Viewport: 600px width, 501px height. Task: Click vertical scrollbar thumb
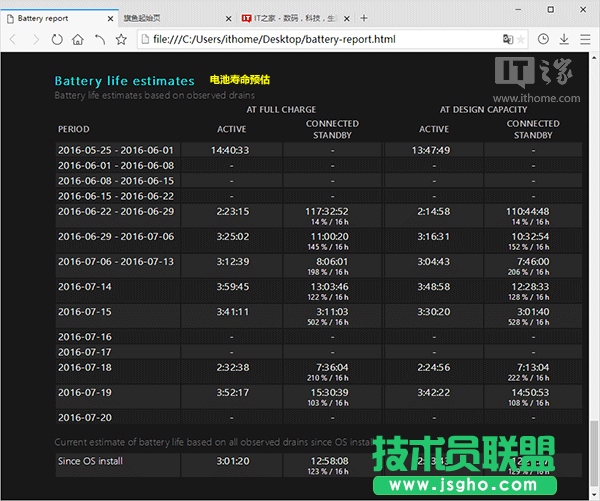click(x=594, y=452)
